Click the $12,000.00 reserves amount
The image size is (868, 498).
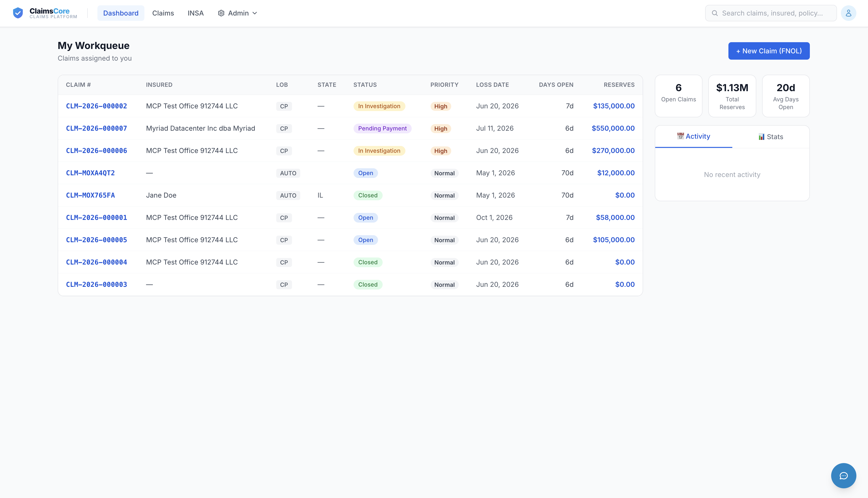(x=616, y=173)
